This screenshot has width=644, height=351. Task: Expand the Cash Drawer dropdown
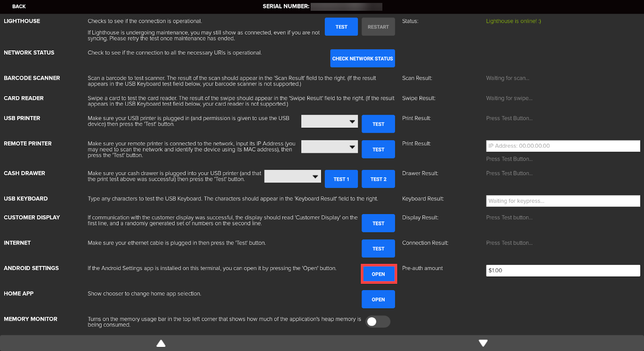(293, 177)
